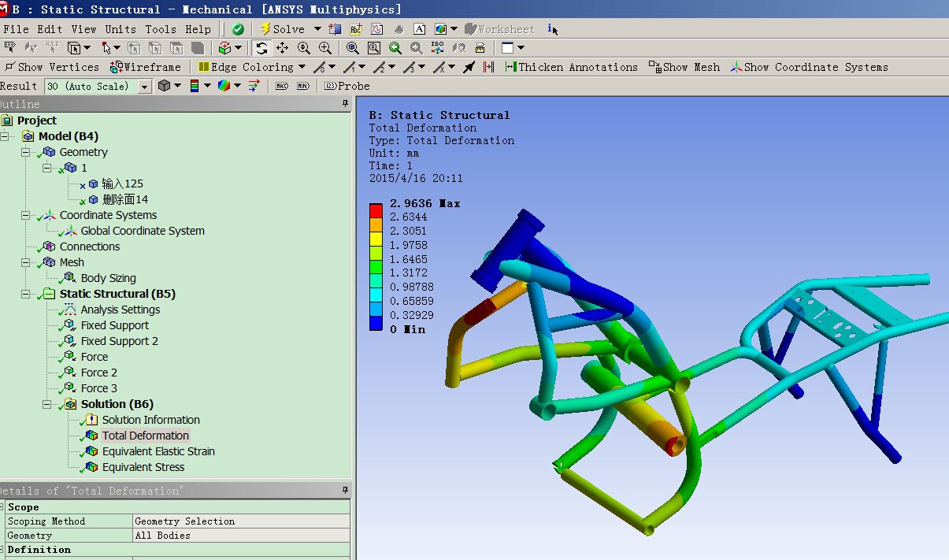Click the annotation 'A' toolbar icon
Image resolution: width=949 pixels, height=560 pixels.
tap(420, 29)
